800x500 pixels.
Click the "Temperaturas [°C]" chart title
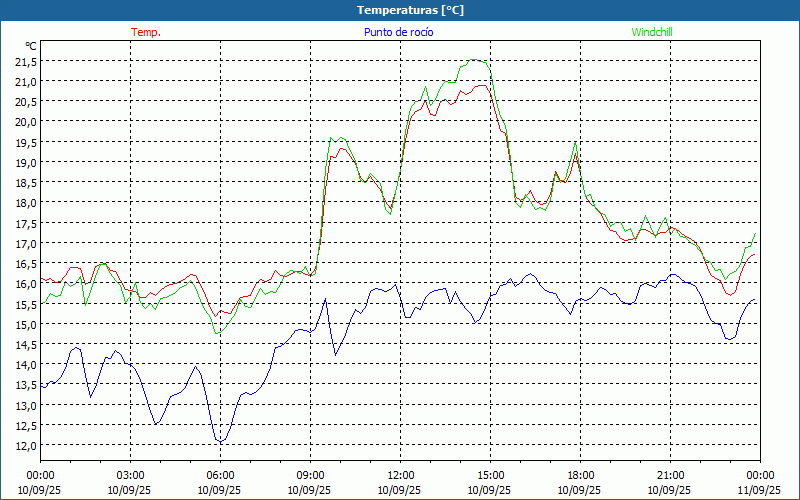coord(410,10)
